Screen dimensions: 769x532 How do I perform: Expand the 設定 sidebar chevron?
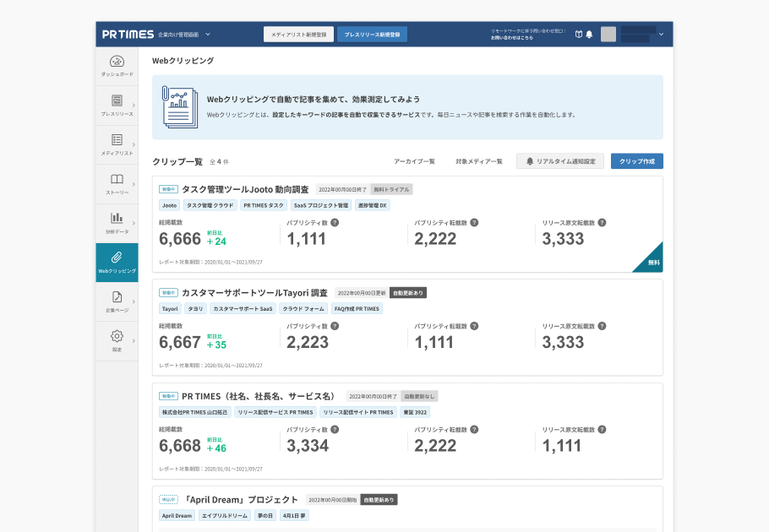click(x=134, y=341)
